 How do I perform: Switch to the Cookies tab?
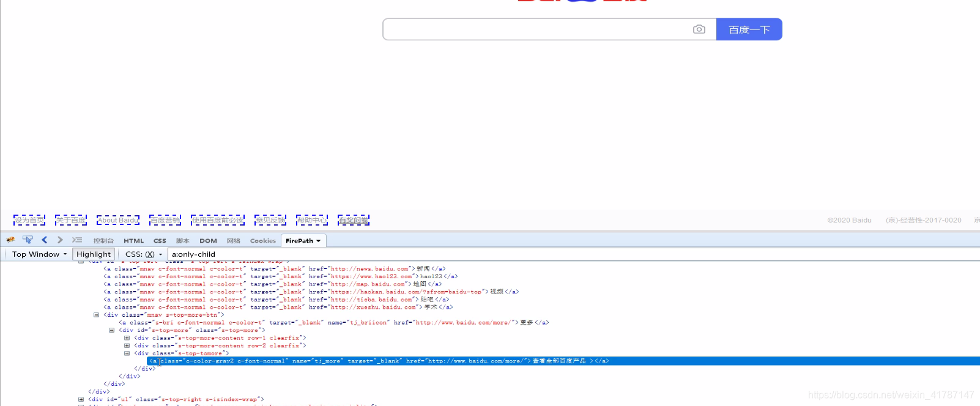(263, 241)
